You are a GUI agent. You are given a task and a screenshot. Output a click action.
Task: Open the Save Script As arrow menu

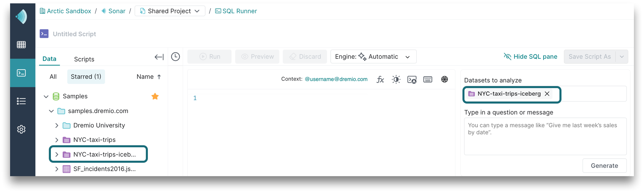tap(622, 56)
